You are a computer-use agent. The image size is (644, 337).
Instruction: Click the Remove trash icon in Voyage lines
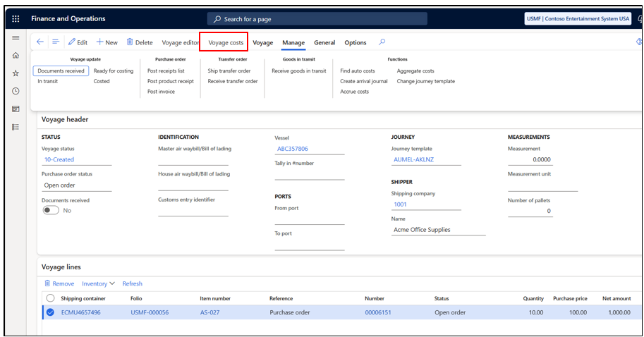[47, 283]
